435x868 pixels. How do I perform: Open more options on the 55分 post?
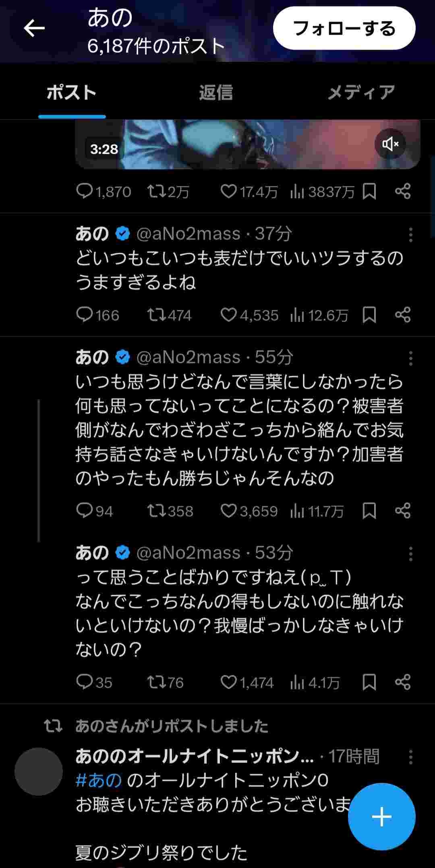(x=410, y=358)
